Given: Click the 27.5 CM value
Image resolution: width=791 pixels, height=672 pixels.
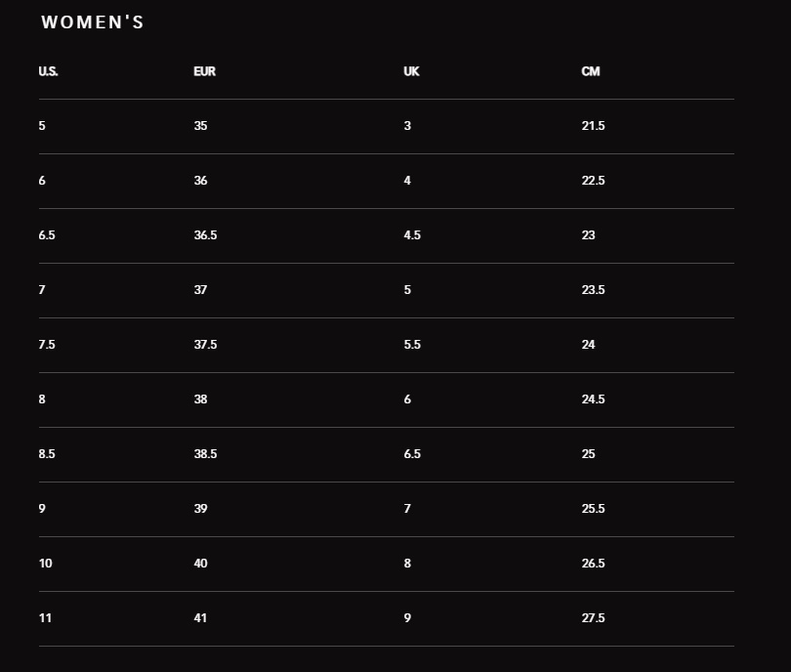Looking at the screenshot, I should 593,618.
